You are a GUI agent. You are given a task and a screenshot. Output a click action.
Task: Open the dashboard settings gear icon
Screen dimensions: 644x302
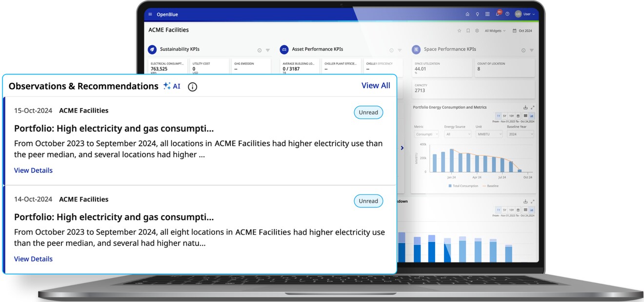coord(477,31)
